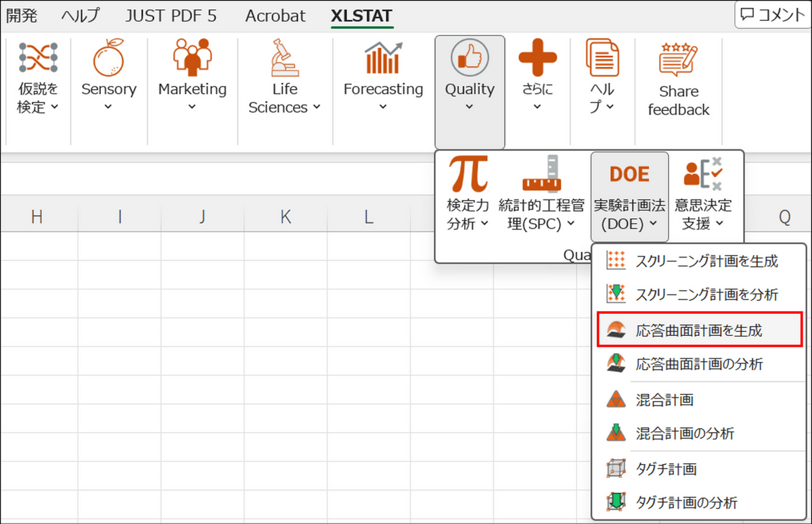Open the JUST PDF 5 tab
The height and width of the screenshot is (524, 812).
tap(171, 16)
